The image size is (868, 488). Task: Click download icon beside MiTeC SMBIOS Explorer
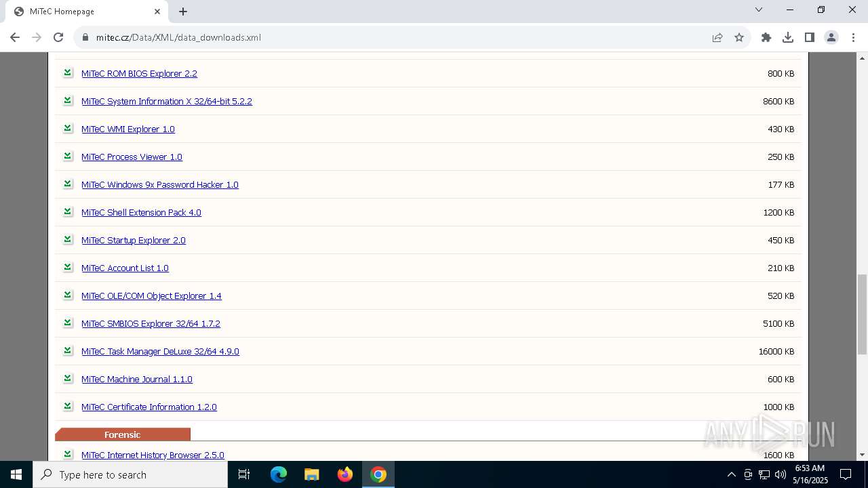68,323
